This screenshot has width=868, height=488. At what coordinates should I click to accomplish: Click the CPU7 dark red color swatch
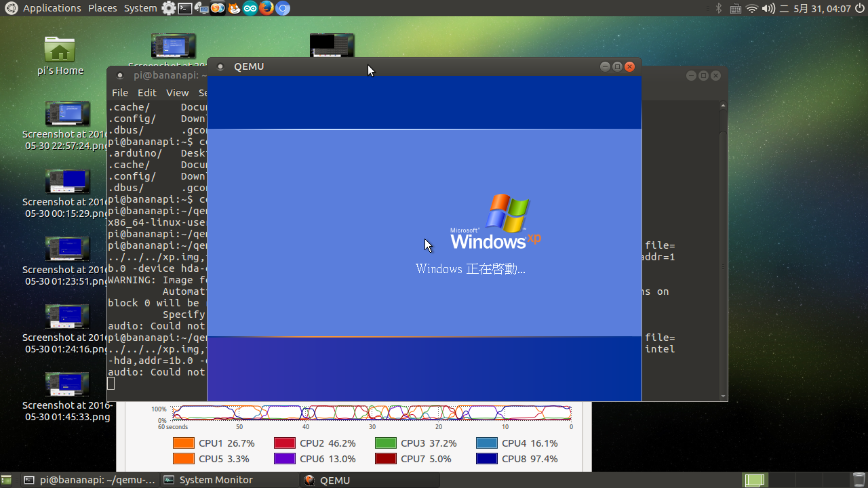[x=386, y=459]
